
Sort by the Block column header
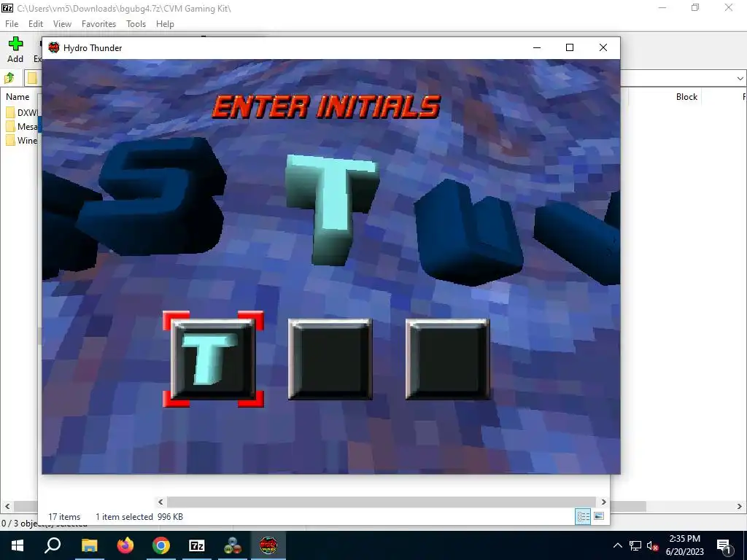(x=686, y=97)
